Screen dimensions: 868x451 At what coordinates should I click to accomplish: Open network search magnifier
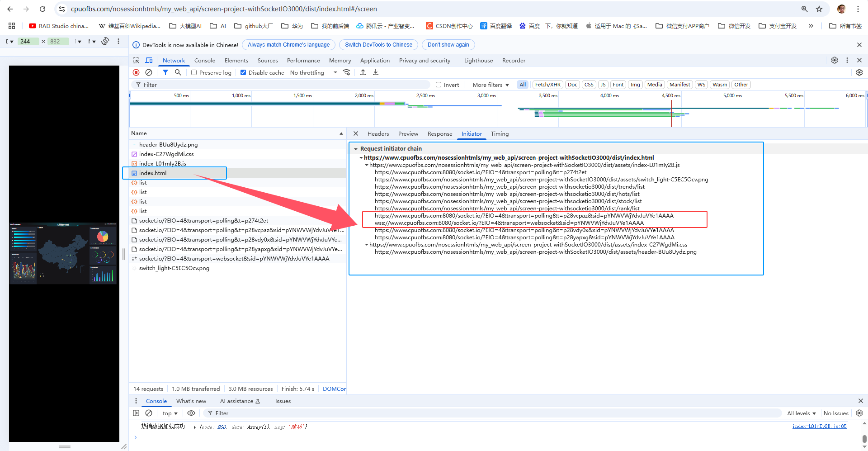(178, 72)
